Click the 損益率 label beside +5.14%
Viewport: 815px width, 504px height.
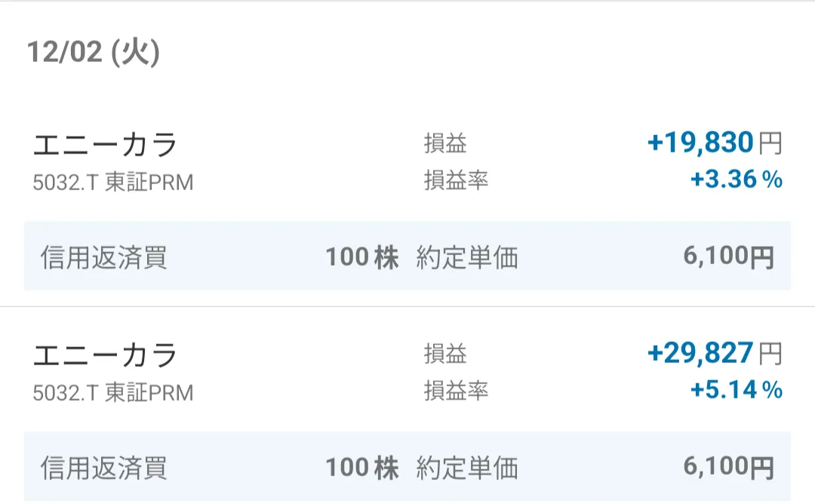tap(456, 391)
